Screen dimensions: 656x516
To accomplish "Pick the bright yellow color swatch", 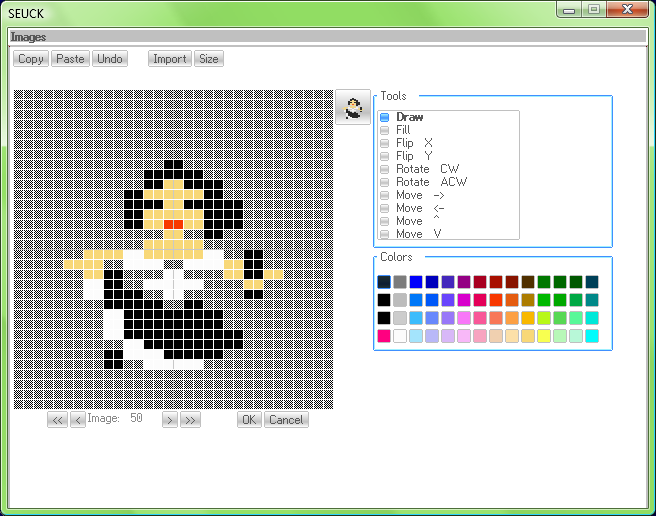I will (544, 336).
